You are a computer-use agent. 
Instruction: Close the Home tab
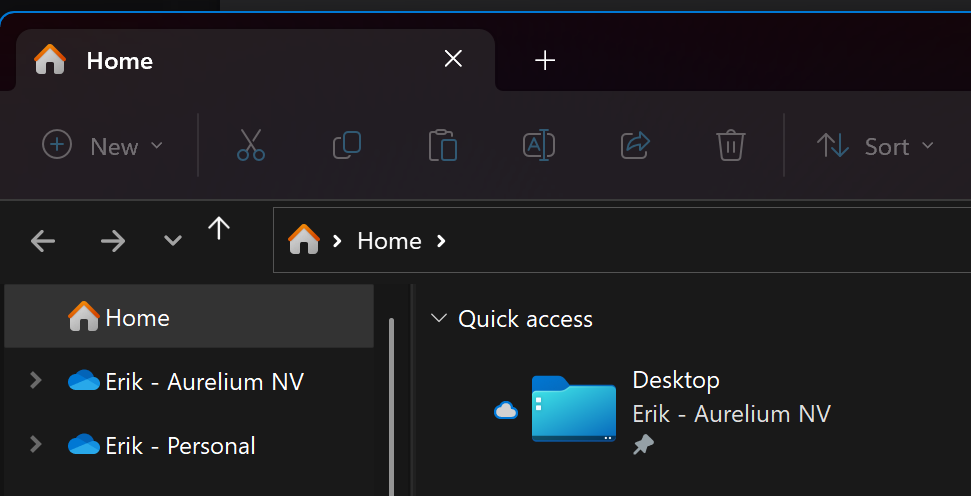[453, 60]
